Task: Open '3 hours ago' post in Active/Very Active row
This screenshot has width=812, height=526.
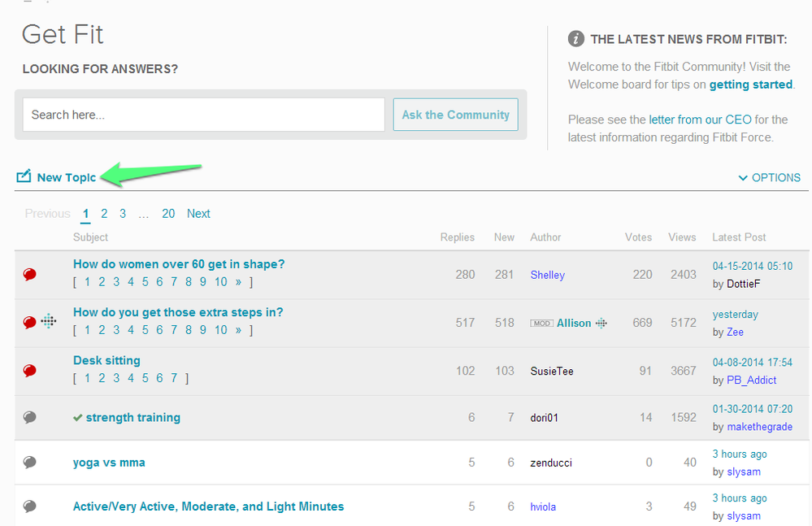Action: 740,498
